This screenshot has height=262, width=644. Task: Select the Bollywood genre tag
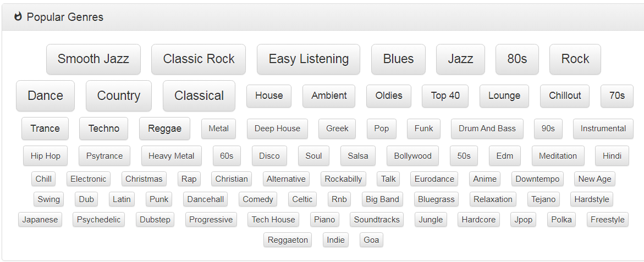point(412,156)
